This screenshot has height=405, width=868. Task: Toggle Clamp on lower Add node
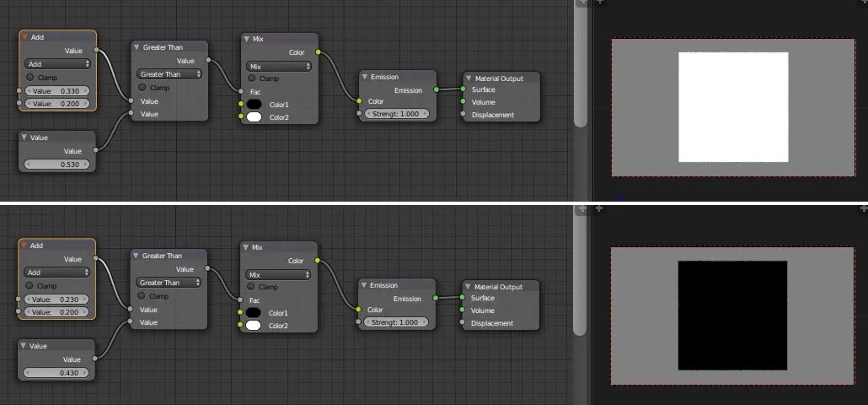click(x=29, y=286)
